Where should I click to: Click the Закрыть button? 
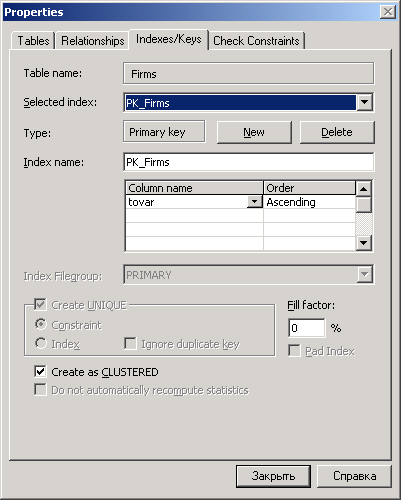[273, 476]
